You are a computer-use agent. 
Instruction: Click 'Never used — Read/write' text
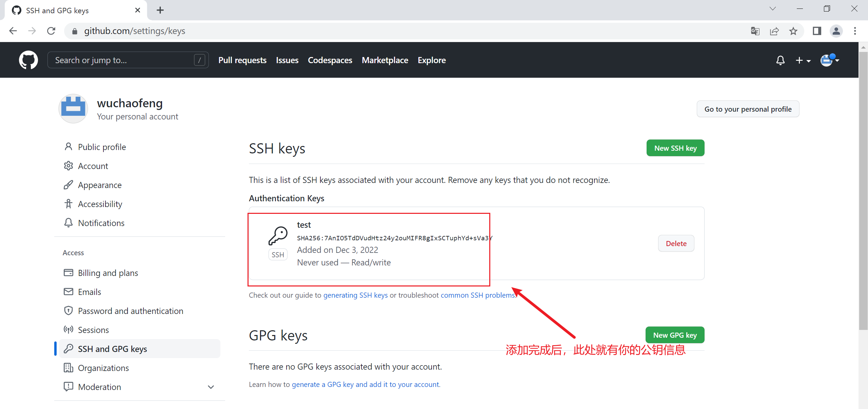344,262
